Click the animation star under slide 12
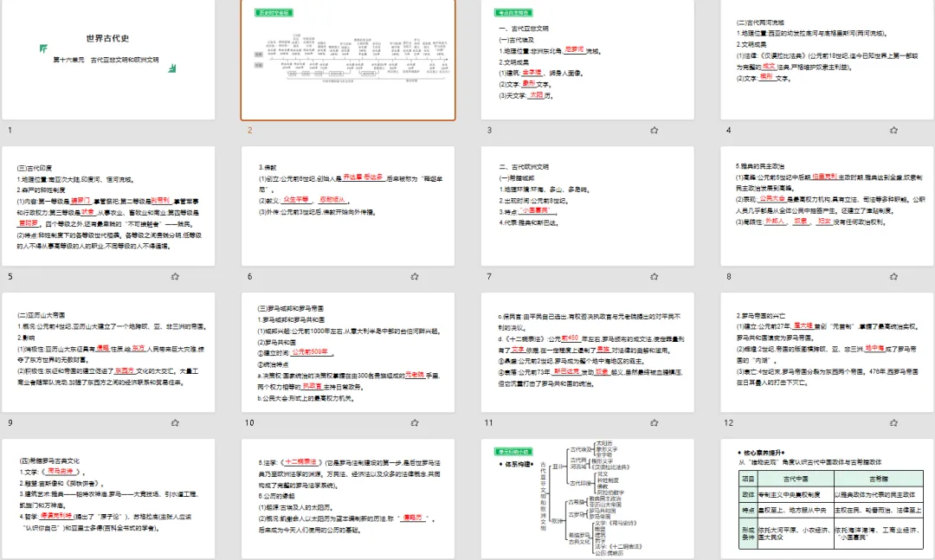The height and width of the screenshot is (560, 935). click(893, 422)
